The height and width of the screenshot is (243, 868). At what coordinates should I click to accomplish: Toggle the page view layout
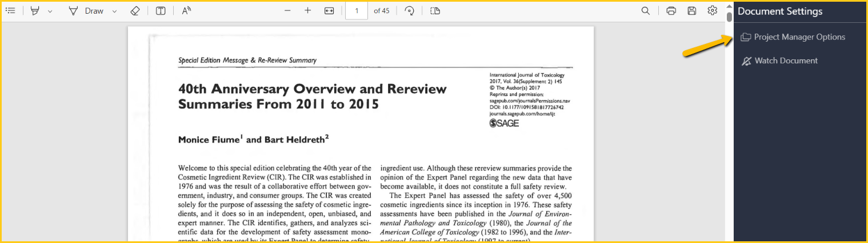click(x=435, y=11)
